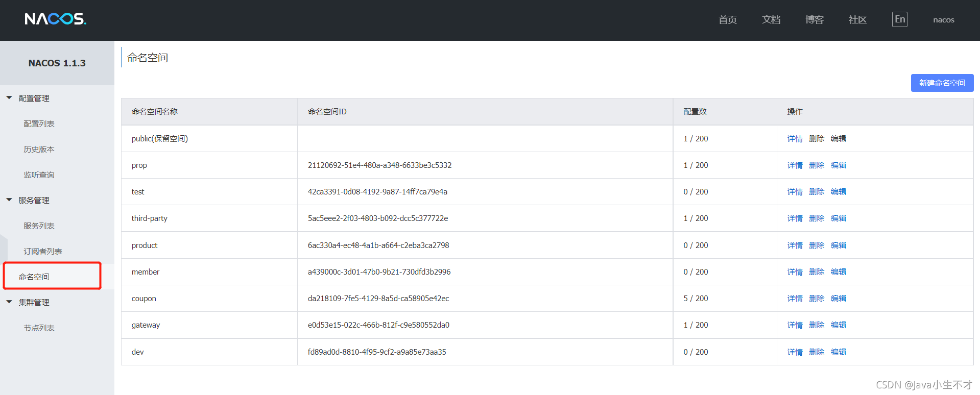Click the 配置数 column header
The height and width of the screenshot is (395, 980).
695,111
